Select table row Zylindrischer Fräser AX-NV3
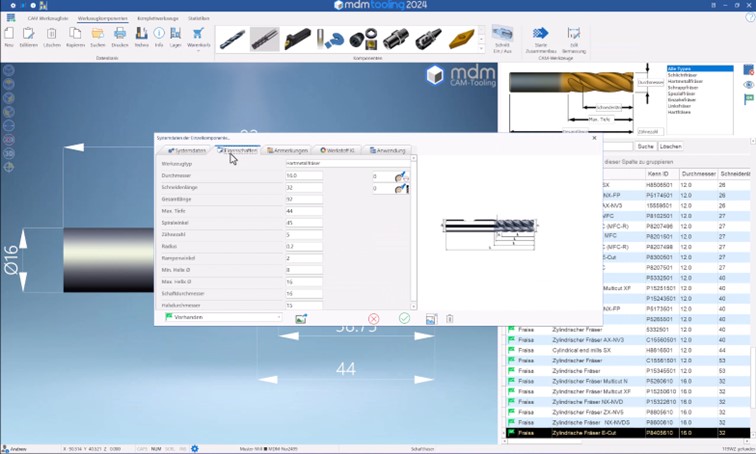This screenshot has width=756, height=454. click(629, 340)
